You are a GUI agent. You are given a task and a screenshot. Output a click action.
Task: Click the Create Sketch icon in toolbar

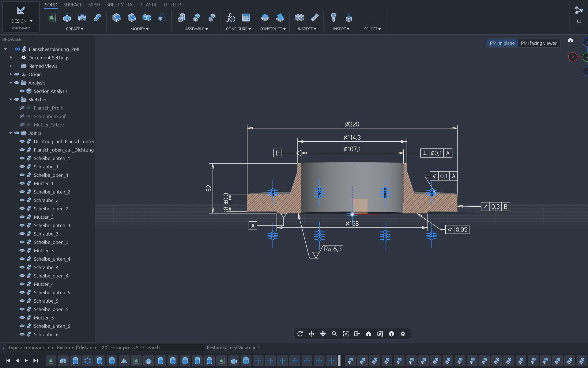click(52, 18)
